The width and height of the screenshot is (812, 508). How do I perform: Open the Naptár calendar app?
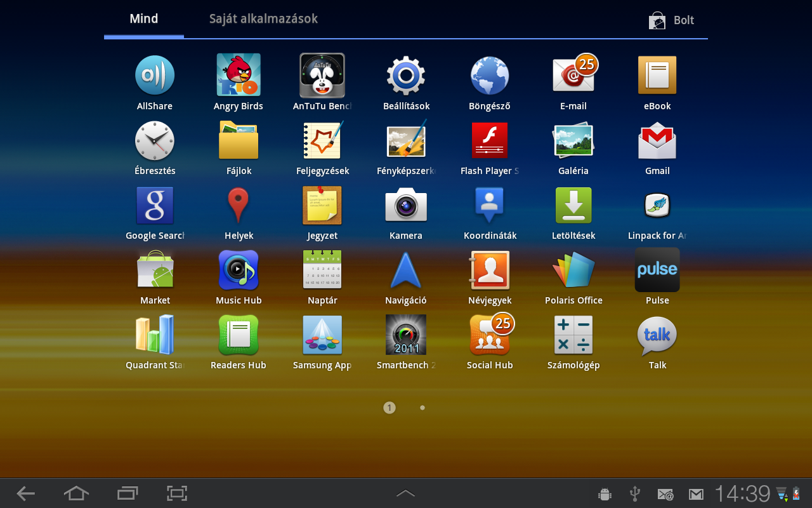(x=322, y=270)
